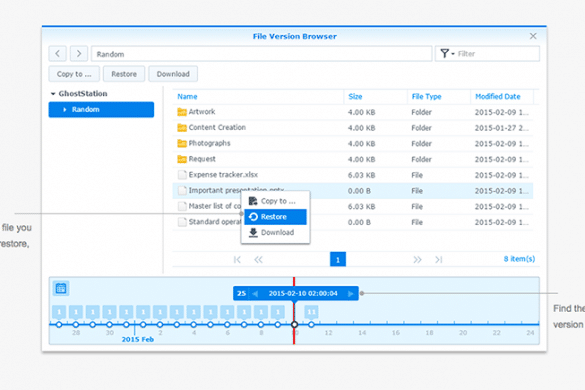Expand the Random folder tree node
Viewport: 585px width, 390px height.
pyautogui.click(x=65, y=109)
